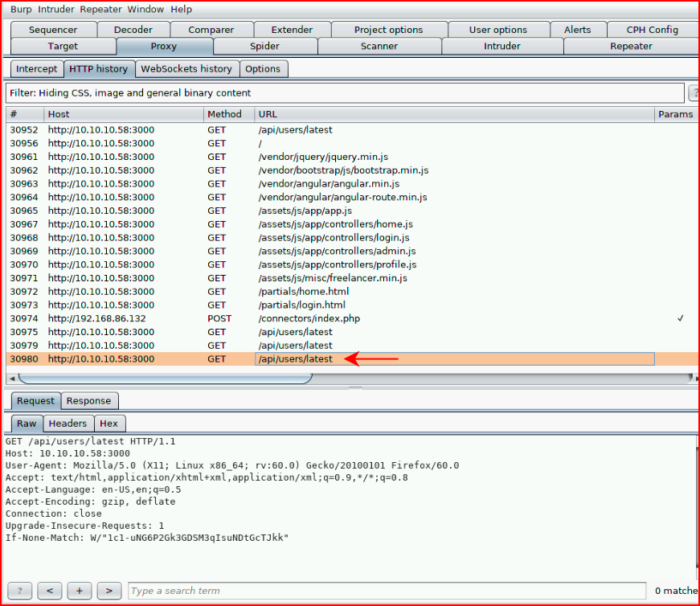Switch to the Repeater tool tab
This screenshot has width=700, height=606.
(x=631, y=47)
